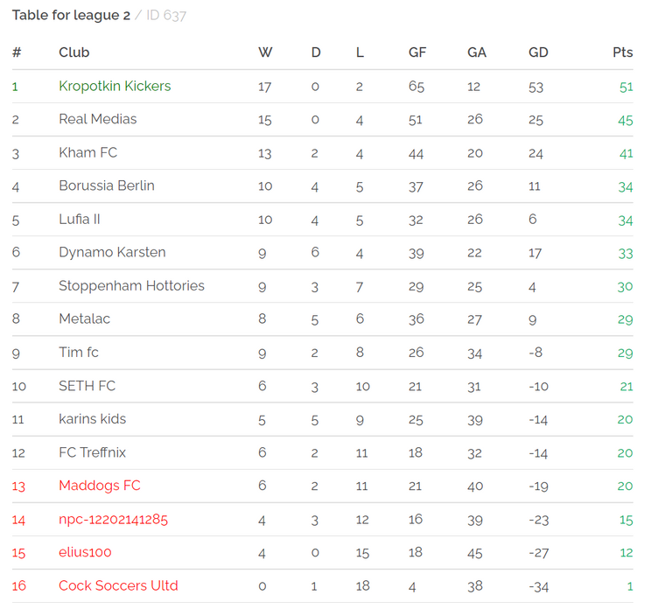Image resolution: width=672 pixels, height=616 pixels.
Task: Click the Metalac club name
Action: coord(84,318)
